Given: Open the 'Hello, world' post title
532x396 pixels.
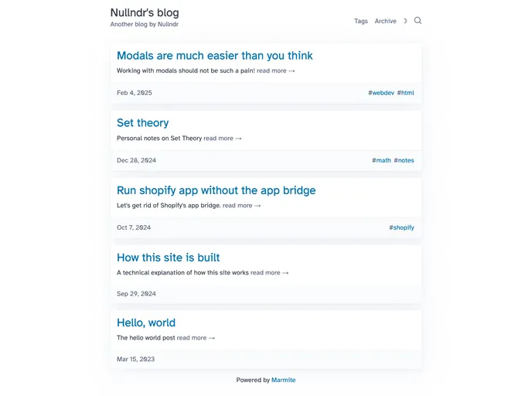Looking at the screenshot, I should click(145, 323).
